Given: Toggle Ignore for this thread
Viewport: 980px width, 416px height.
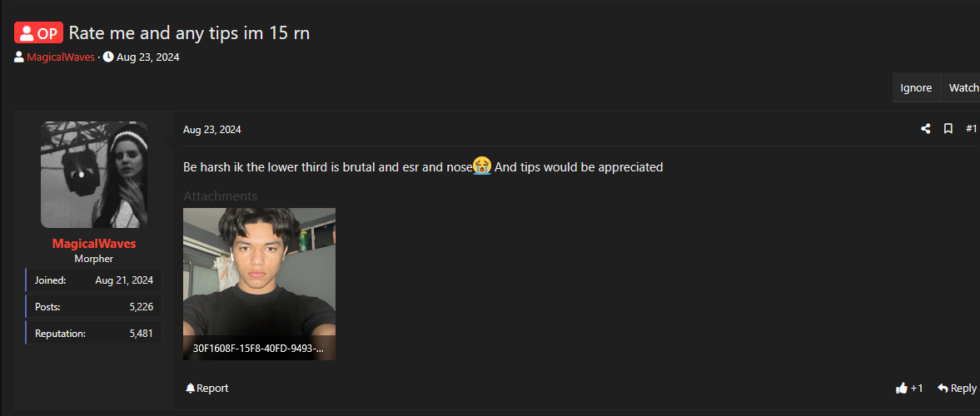Looking at the screenshot, I should (916, 88).
